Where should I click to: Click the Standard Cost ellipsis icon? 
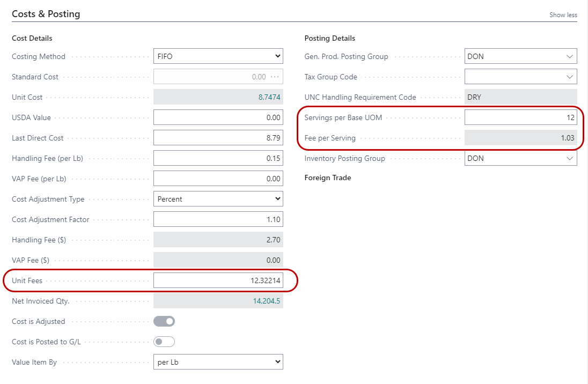[x=275, y=77]
